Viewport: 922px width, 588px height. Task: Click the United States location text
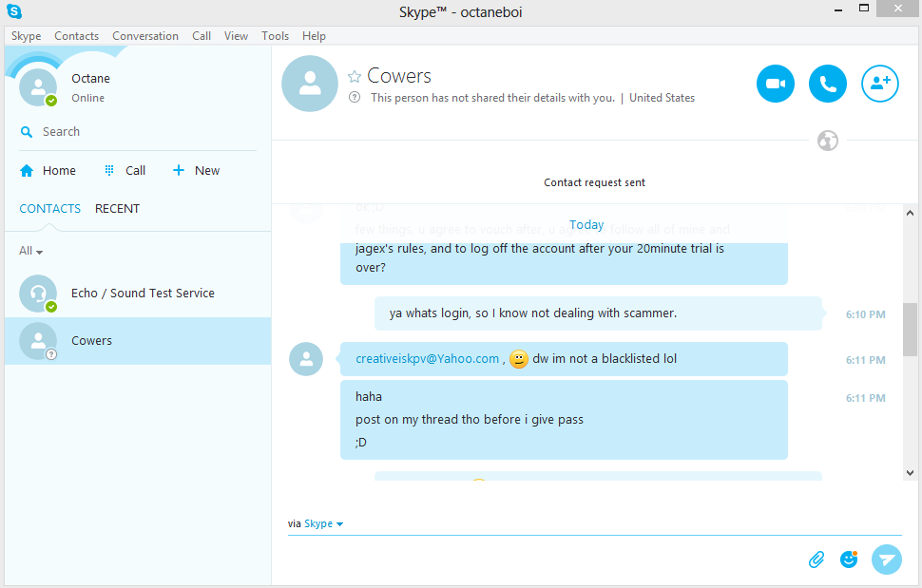[x=662, y=98]
